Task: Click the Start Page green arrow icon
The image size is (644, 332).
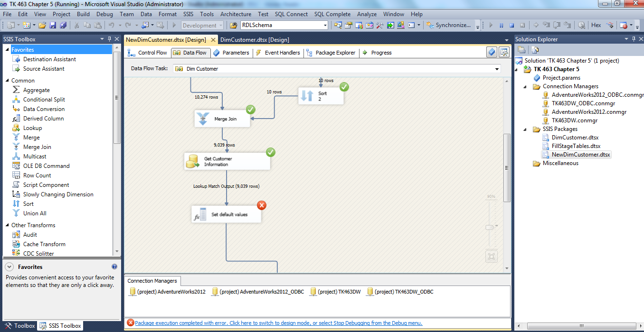Action: pyautogui.click(x=390, y=25)
